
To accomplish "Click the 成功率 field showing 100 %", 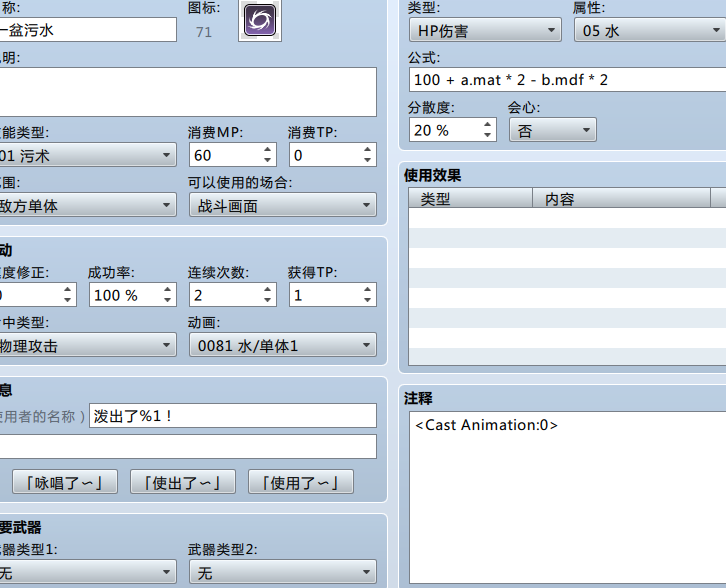I will [x=126, y=295].
